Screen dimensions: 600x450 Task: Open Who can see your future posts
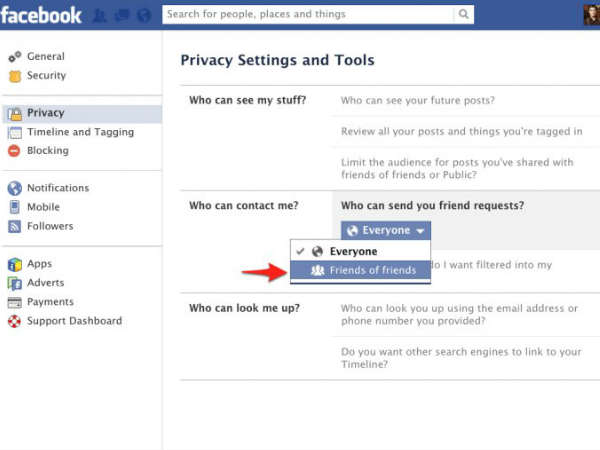click(x=418, y=100)
